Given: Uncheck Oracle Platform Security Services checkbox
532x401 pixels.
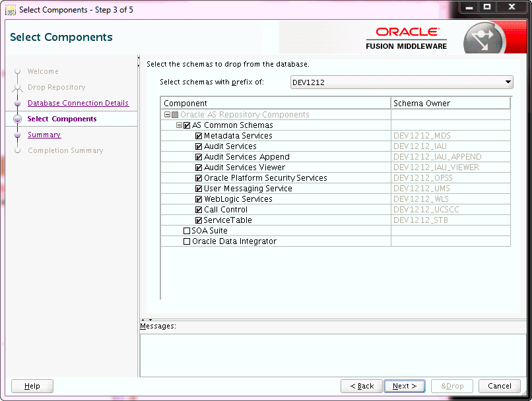Looking at the screenshot, I should [x=199, y=178].
